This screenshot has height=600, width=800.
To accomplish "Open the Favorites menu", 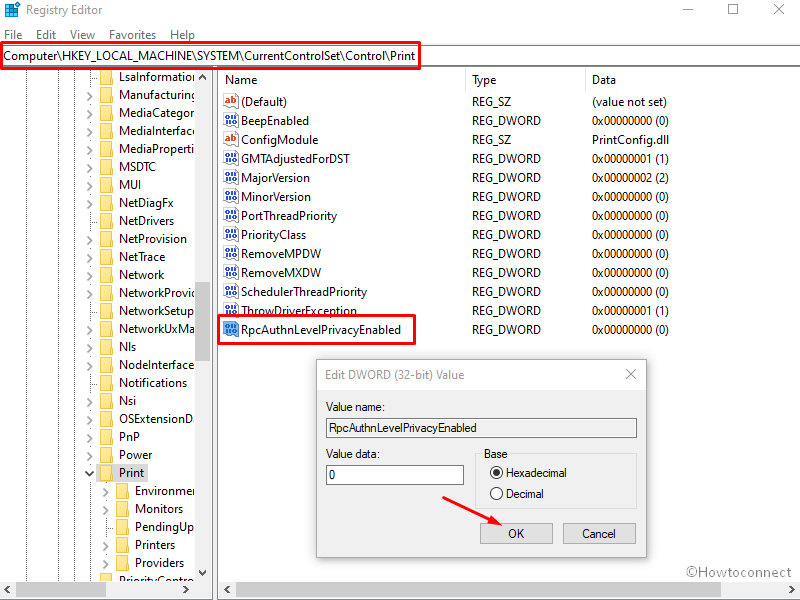I will pos(132,35).
